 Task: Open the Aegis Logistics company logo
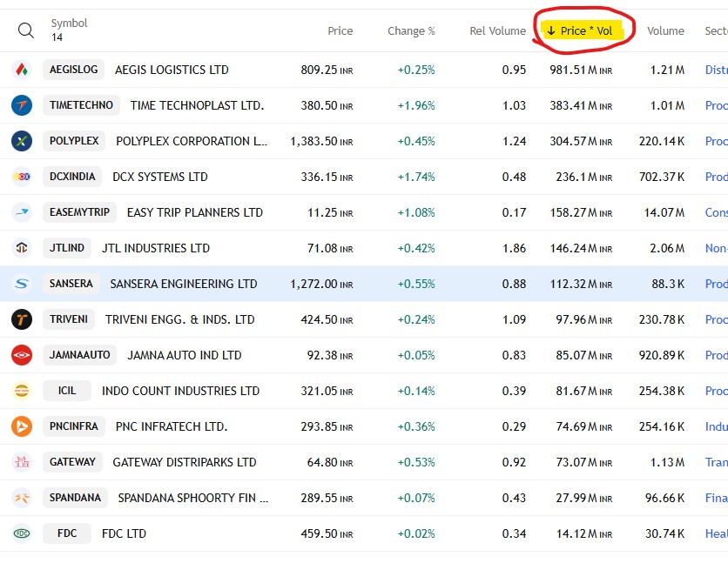[22, 70]
